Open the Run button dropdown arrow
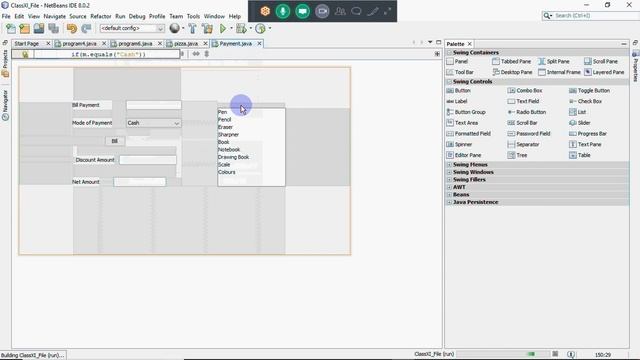Viewport: 640px width, 360px height. (231, 29)
